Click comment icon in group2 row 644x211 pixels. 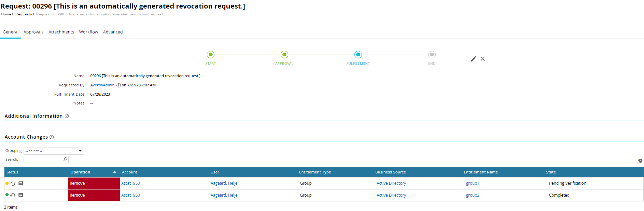[21, 195]
